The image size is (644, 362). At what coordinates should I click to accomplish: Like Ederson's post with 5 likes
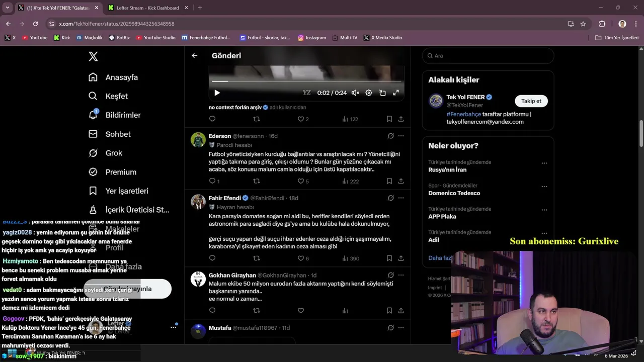coord(303,181)
